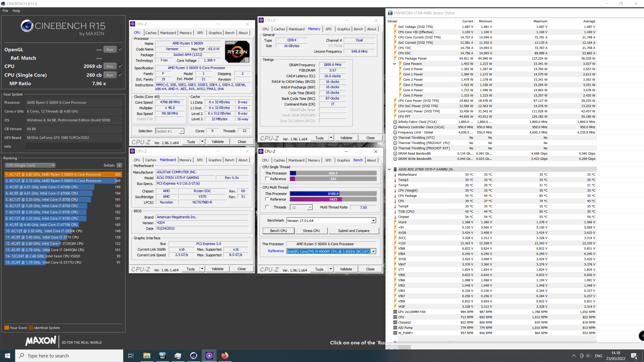Run the OpenGL benchmark
Screen dimensions: 644x362
tap(110, 50)
